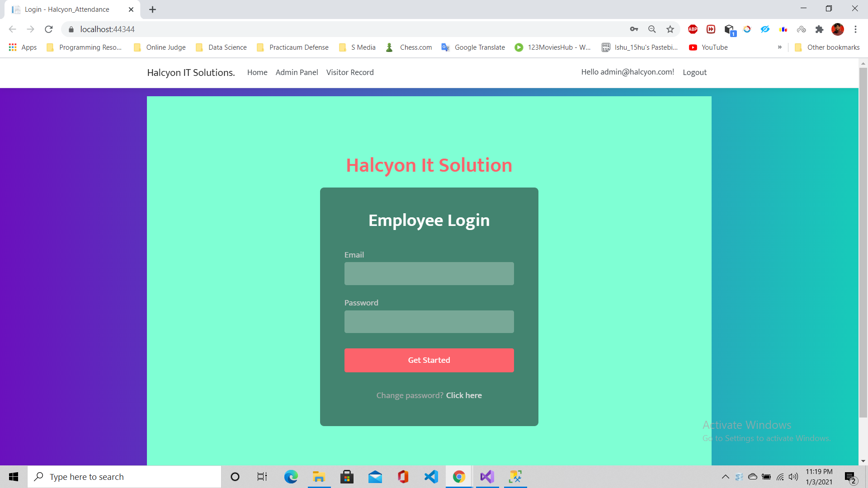The width and height of the screenshot is (868, 488).
Task: Open the AdBlock Plus extension icon
Action: tap(693, 29)
